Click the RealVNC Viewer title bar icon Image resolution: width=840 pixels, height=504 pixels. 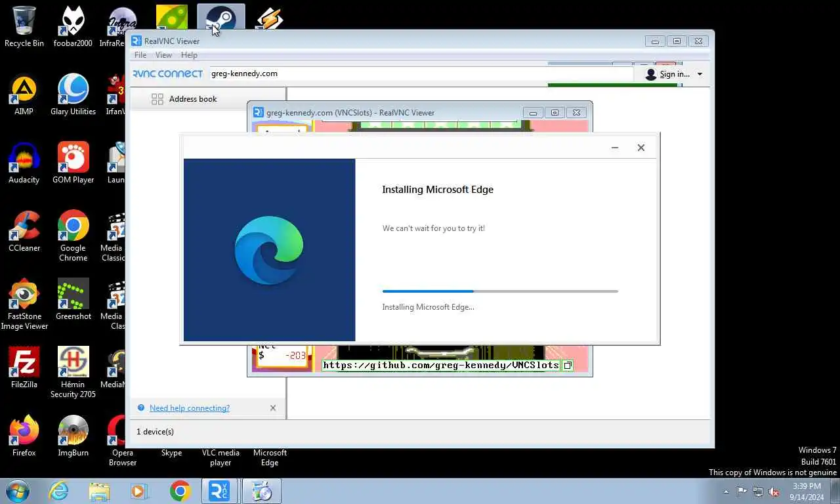pyautogui.click(x=136, y=41)
